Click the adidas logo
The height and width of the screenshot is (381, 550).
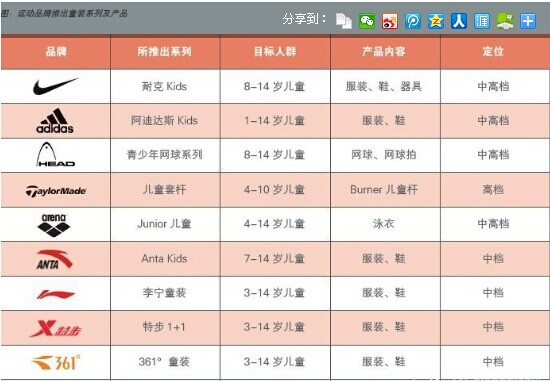(x=55, y=121)
